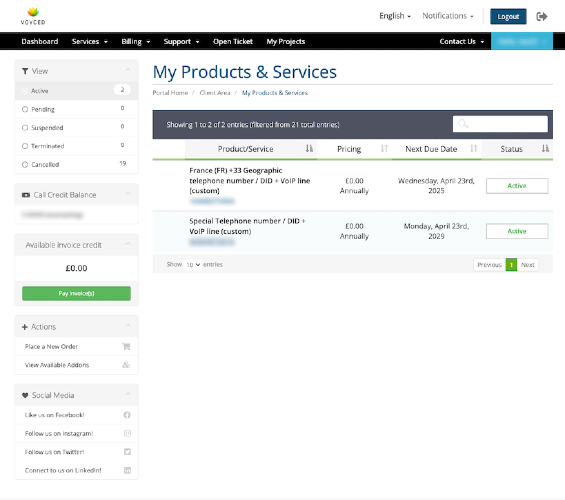This screenshot has height=500, width=565.
Task: Click the Twitter icon in Social Media
Action: click(x=127, y=452)
